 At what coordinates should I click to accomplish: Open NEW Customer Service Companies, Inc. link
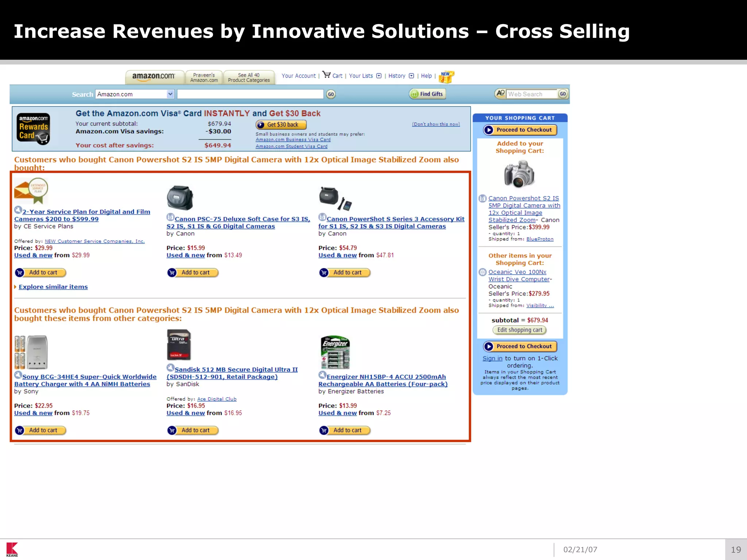pyautogui.click(x=94, y=241)
